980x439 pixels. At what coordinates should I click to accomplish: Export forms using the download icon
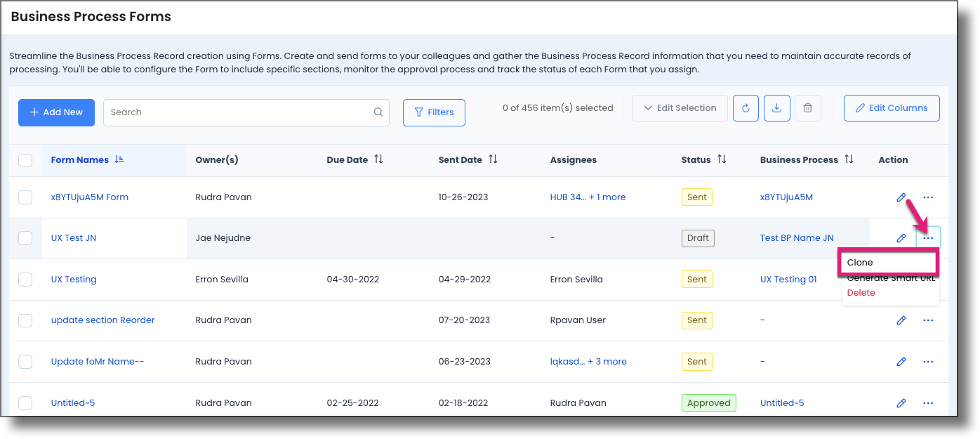click(x=776, y=108)
